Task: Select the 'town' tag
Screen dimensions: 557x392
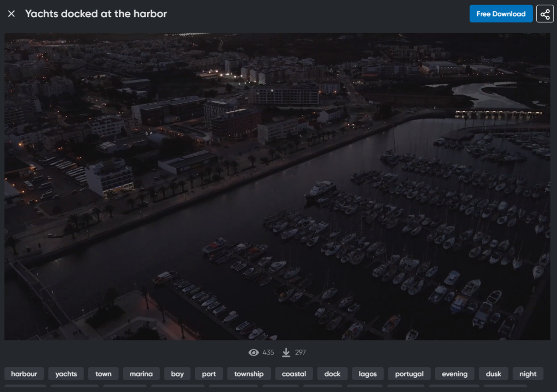Action: click(103, 374)
